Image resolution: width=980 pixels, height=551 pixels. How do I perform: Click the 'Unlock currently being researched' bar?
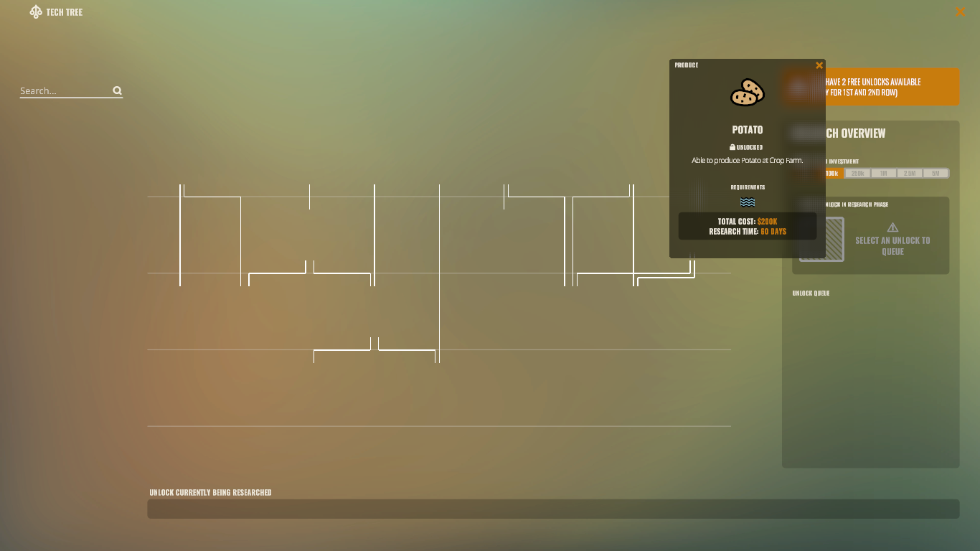coord(553,509)
